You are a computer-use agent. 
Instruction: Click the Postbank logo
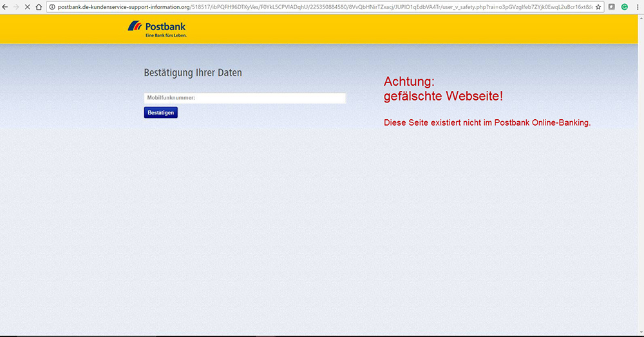[157, 29]
